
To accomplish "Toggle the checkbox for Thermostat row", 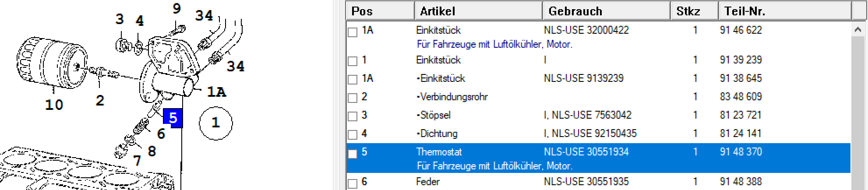I will (353, 154).
